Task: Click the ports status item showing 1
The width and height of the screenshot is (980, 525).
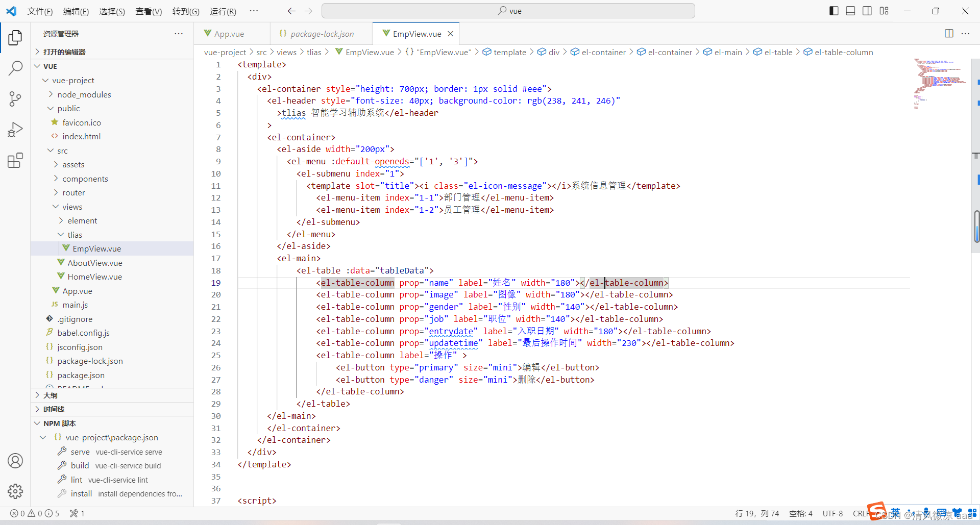Action: point(77,513)
